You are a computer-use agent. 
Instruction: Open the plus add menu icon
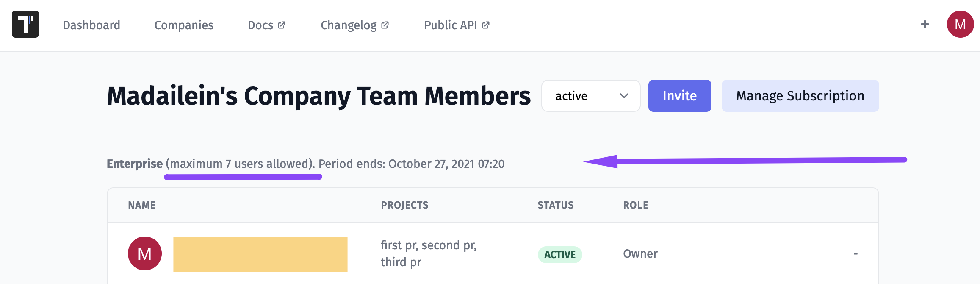pos(925,24)
